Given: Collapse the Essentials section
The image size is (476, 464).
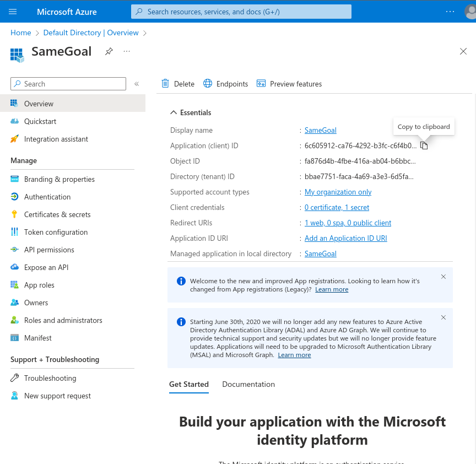Looking at the screenshot, I should (174, 112).
